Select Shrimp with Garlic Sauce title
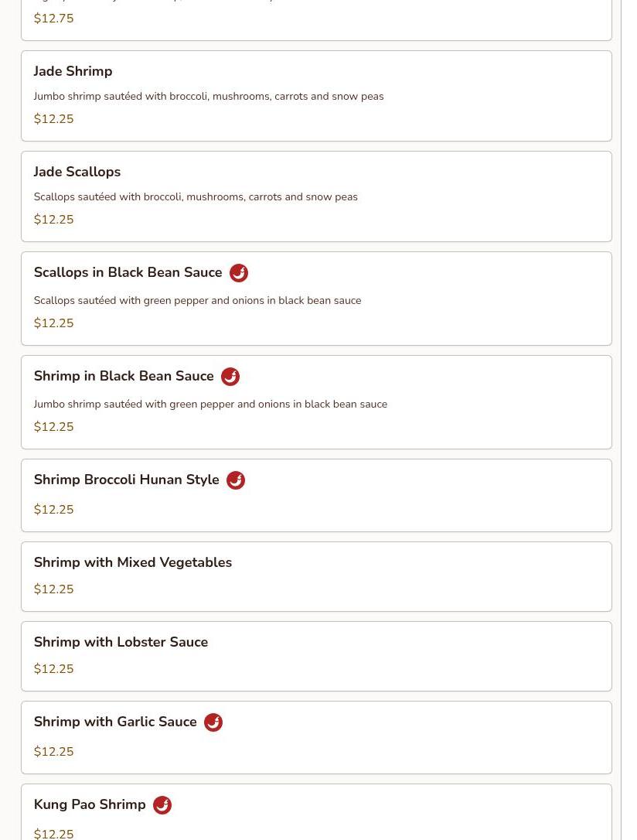The width and height of the screenshot is (637, 840). click(x=115, y=722)
